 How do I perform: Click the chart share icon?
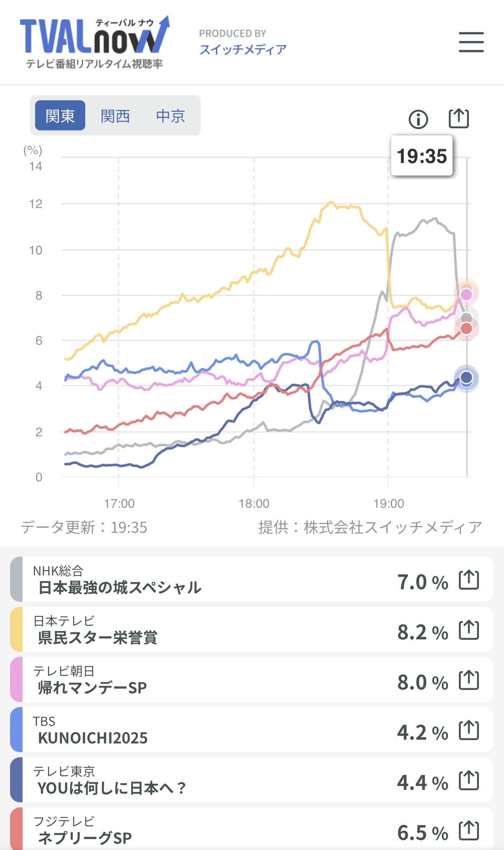point(458,119)
